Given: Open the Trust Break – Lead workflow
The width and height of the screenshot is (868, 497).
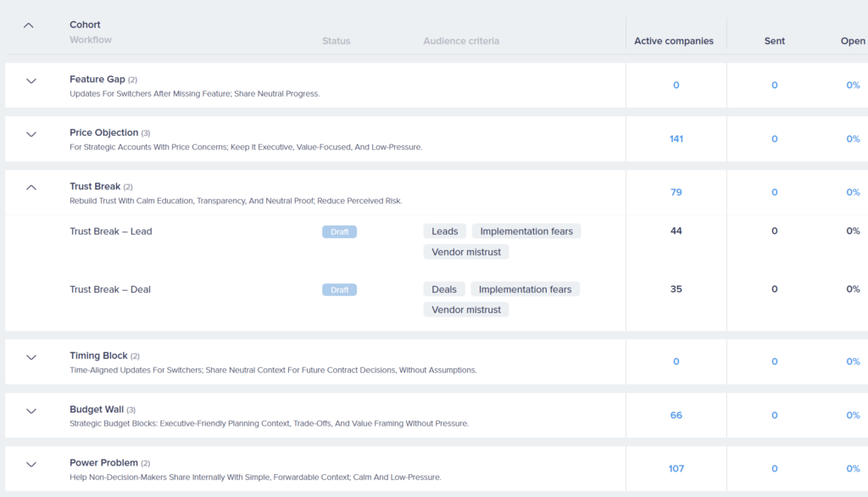Looking at the screenshot, I should tap(111, 232).
